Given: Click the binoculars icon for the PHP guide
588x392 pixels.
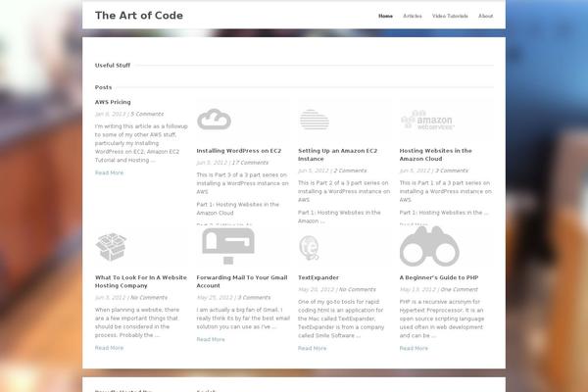Looking at the screenshot, I should click(x=429, y=246).
